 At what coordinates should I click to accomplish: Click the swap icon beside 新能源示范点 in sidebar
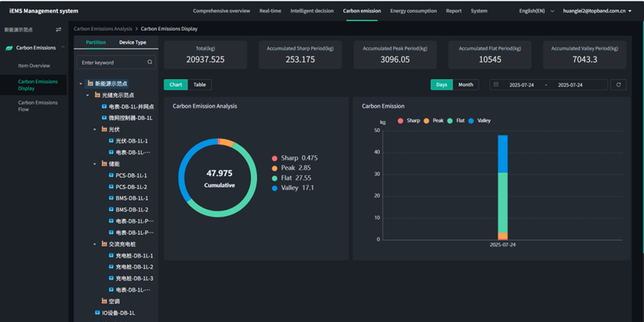58,30
